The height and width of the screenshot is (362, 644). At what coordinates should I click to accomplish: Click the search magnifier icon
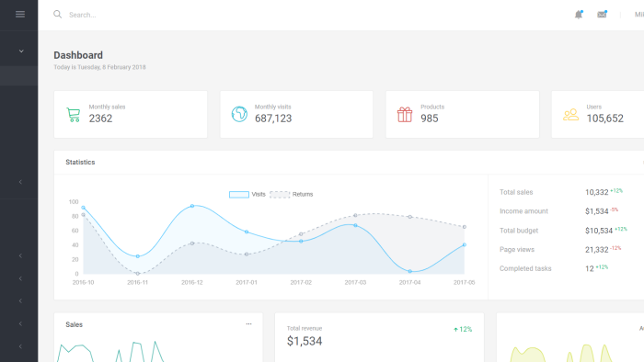tap(57, 15)
